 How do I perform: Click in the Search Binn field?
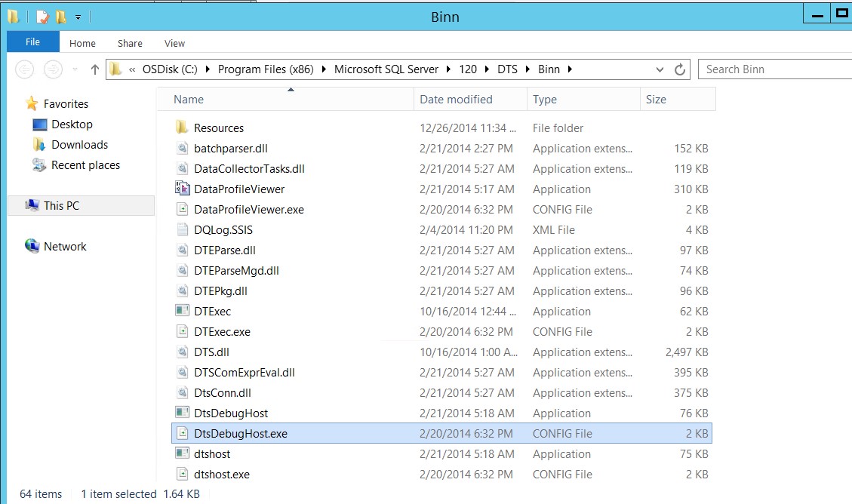[x=775, y=69]
